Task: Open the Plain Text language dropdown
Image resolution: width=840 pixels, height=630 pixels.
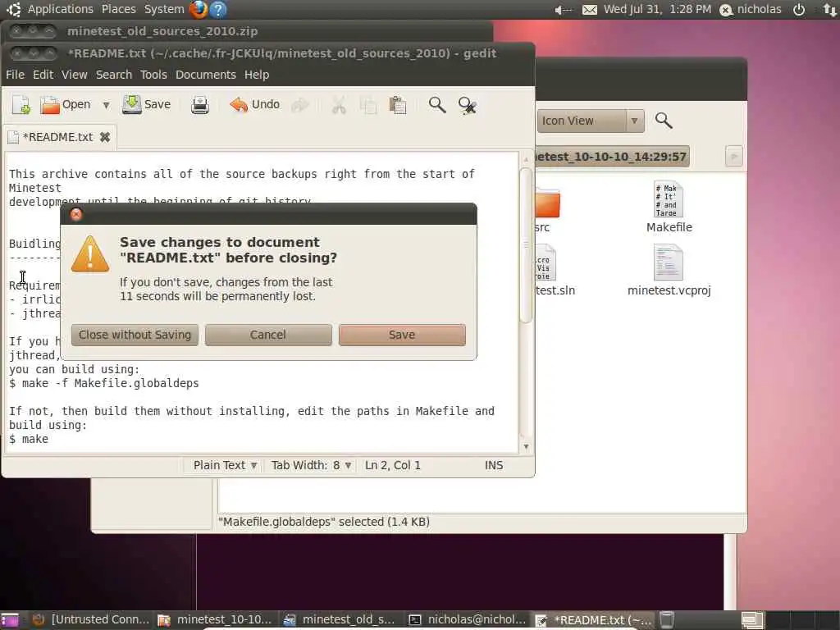Action: [225, 465]
